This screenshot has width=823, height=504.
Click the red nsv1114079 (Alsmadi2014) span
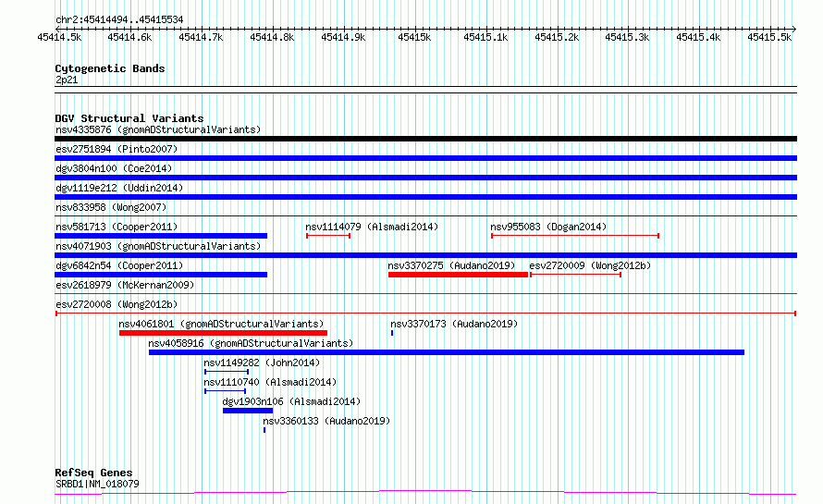click(x=328, y=236)
